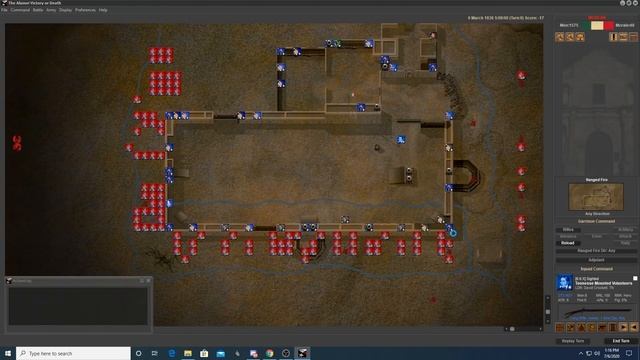
Task: Click the vertical slider beside the unit panel
Action: (x=548, y=312)
